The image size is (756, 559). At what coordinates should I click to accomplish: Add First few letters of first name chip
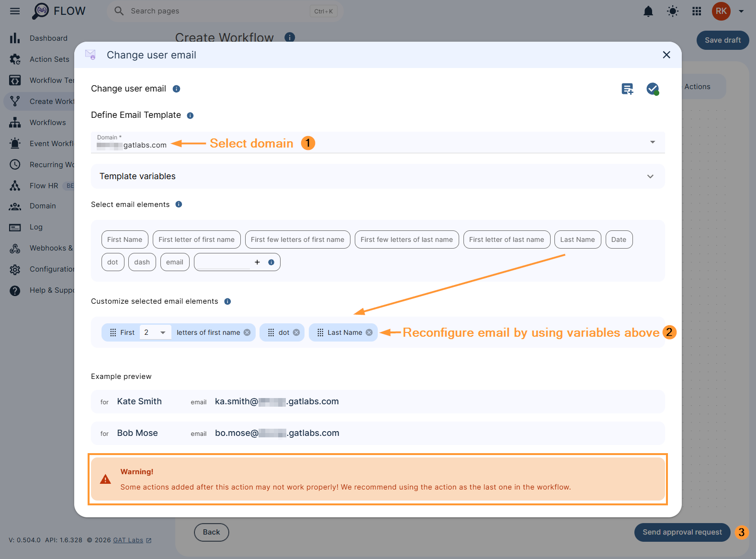pyautogui.click(x=297, y=240)
